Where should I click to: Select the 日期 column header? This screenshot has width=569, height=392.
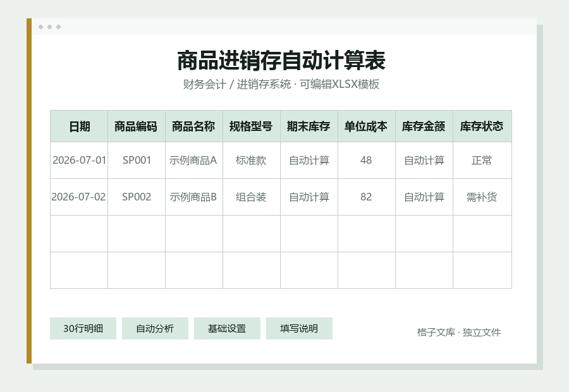(79, 126)
